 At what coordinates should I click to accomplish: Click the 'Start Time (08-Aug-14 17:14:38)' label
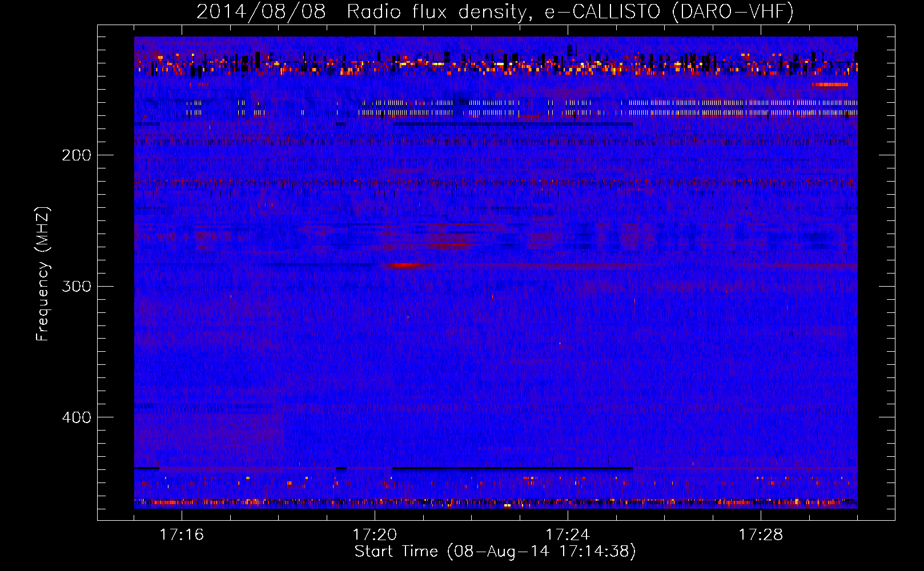coord(495,552)
